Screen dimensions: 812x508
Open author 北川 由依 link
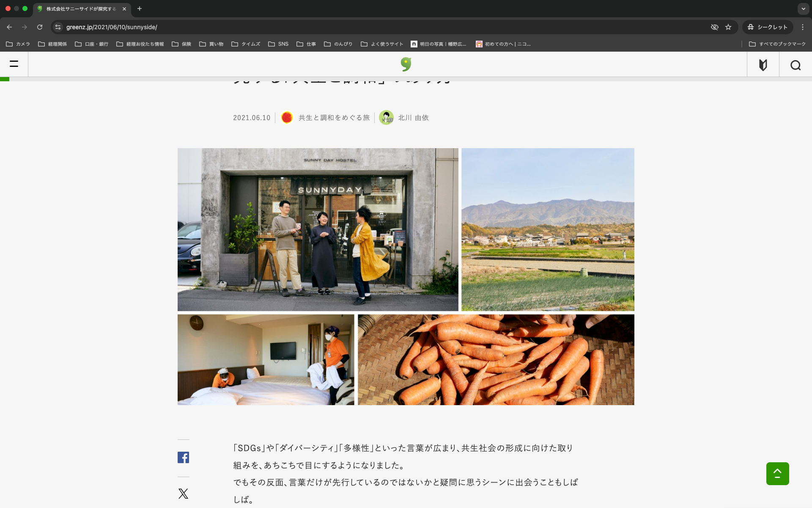click(413, 118)
